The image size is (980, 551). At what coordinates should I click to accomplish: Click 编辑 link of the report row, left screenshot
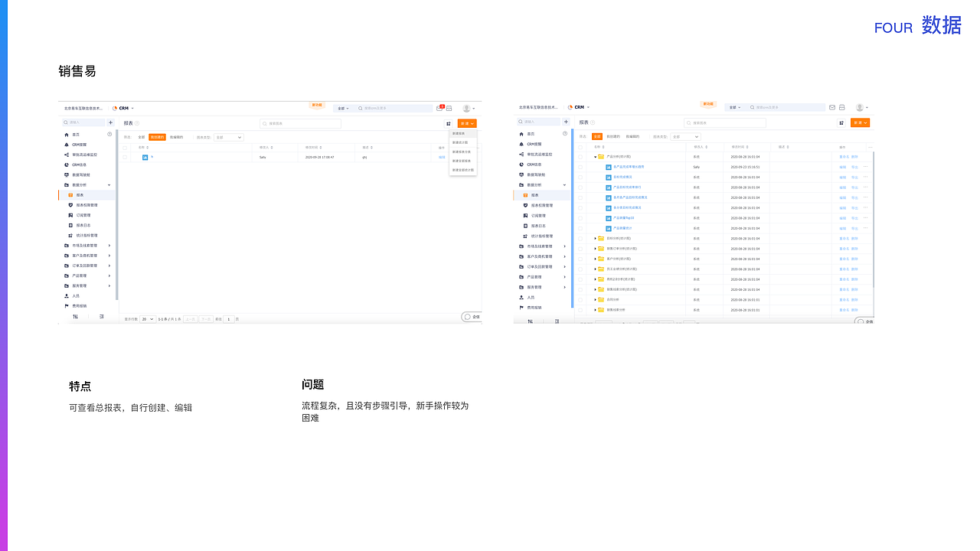[442, 157]
